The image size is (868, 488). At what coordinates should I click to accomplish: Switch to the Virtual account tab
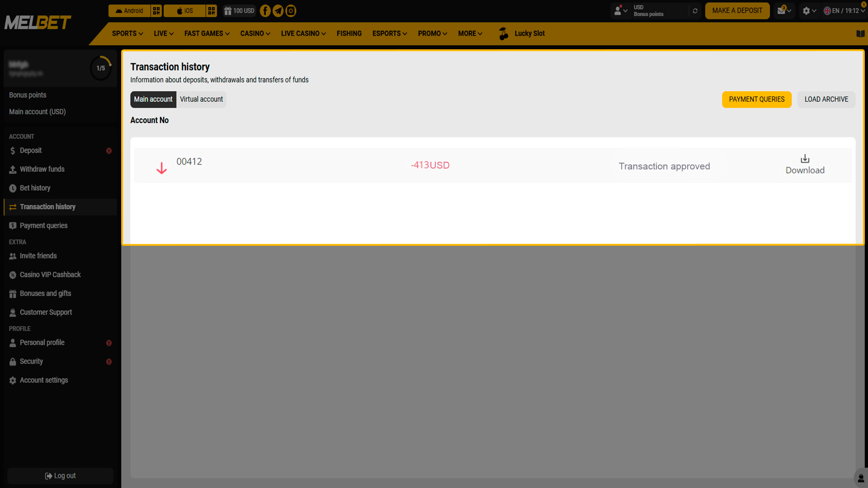[x=201, y=99]
